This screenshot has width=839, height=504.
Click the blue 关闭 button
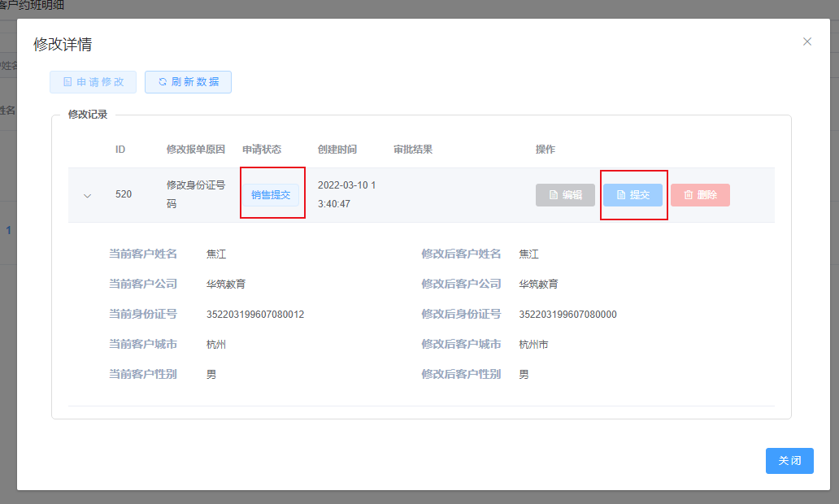(789, 461)
